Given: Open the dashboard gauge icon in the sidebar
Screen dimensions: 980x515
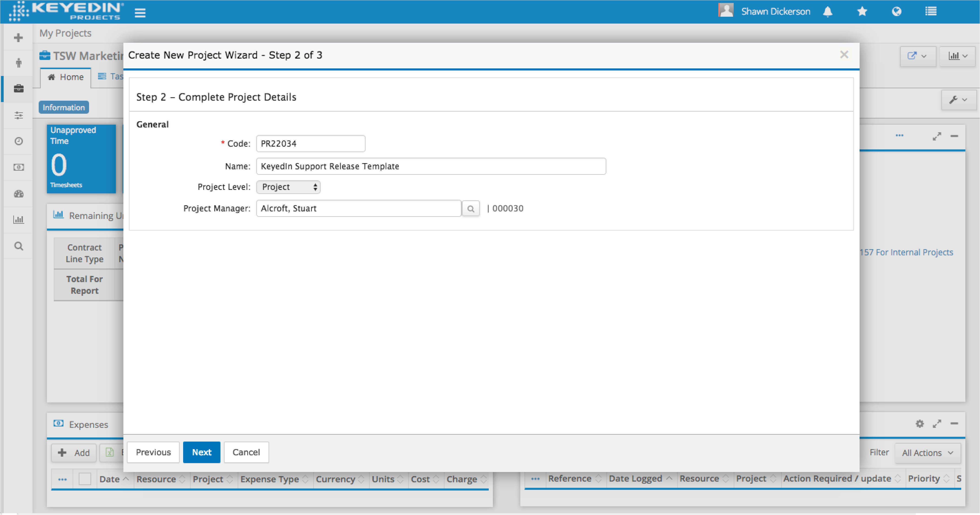Looking at the screenshot, I should pyautogui.click(x=18, y=194).
